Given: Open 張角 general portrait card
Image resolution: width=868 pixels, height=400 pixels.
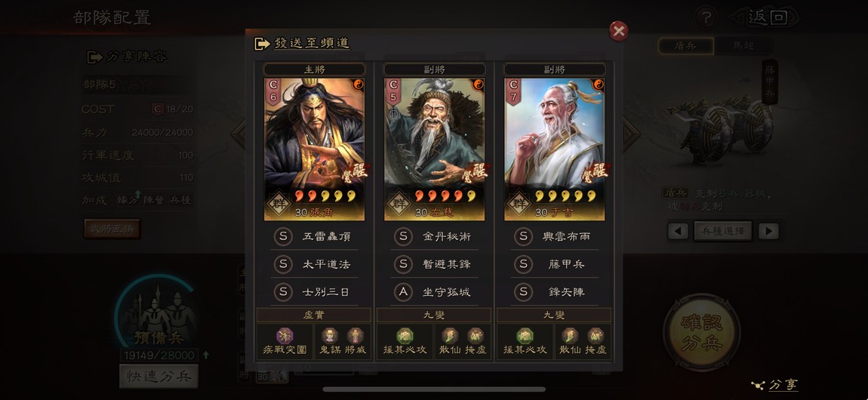Looking at the screenshot, I should tap(314, 149).
